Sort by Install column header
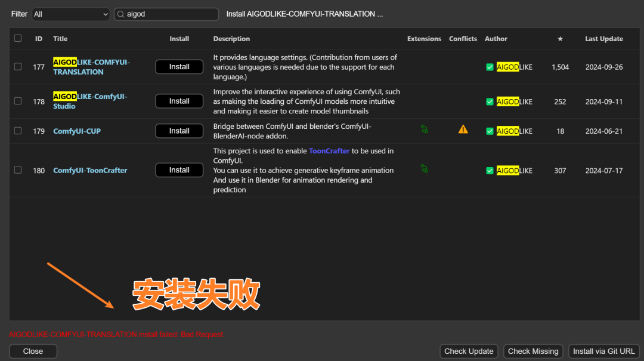This screenshot has height=361, width=644. click(179, 39)
